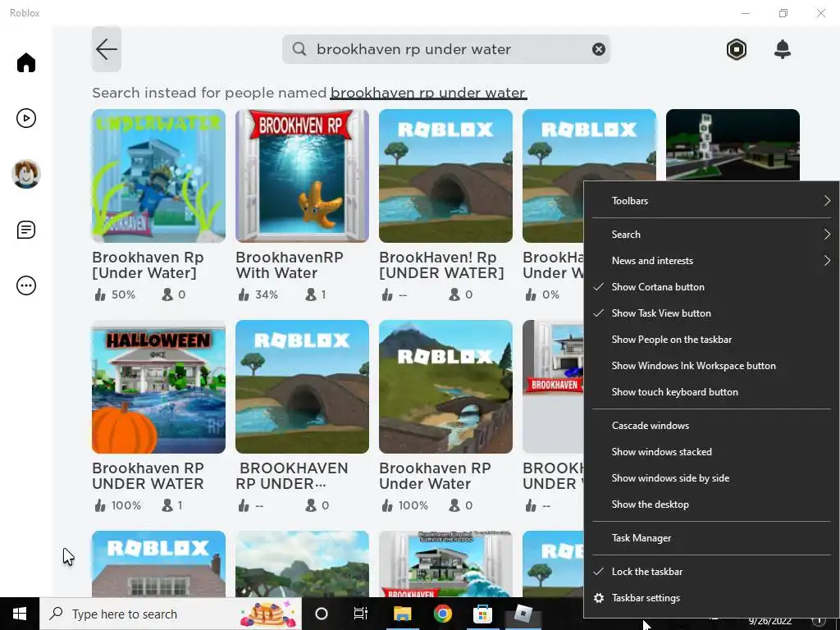This screenshot has width=840, height=630.
Task: Open the HALLOWEEN pumpkin house thumbnail
Action: [x=158, y=387]
